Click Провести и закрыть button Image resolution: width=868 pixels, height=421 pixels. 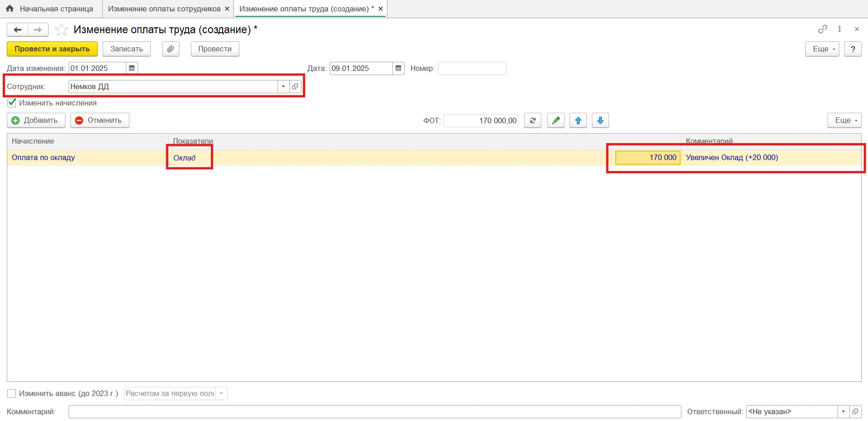[x=52, y=49]
